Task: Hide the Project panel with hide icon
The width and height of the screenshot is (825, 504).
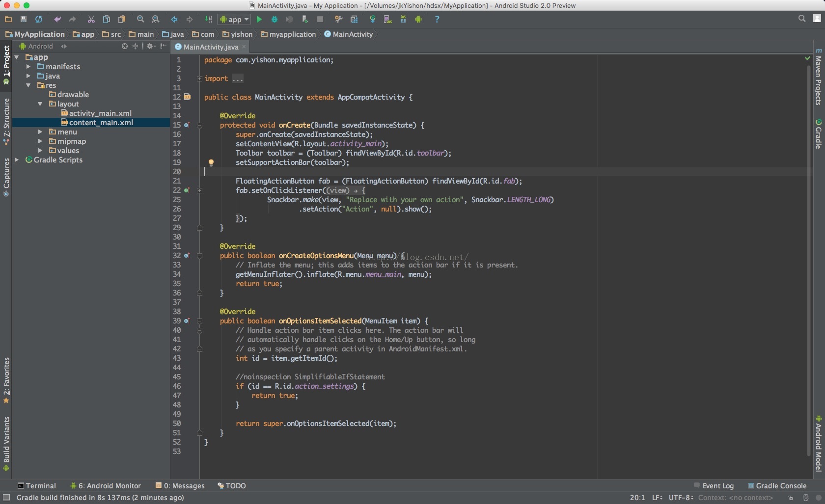Action: [x=164, y=46]
